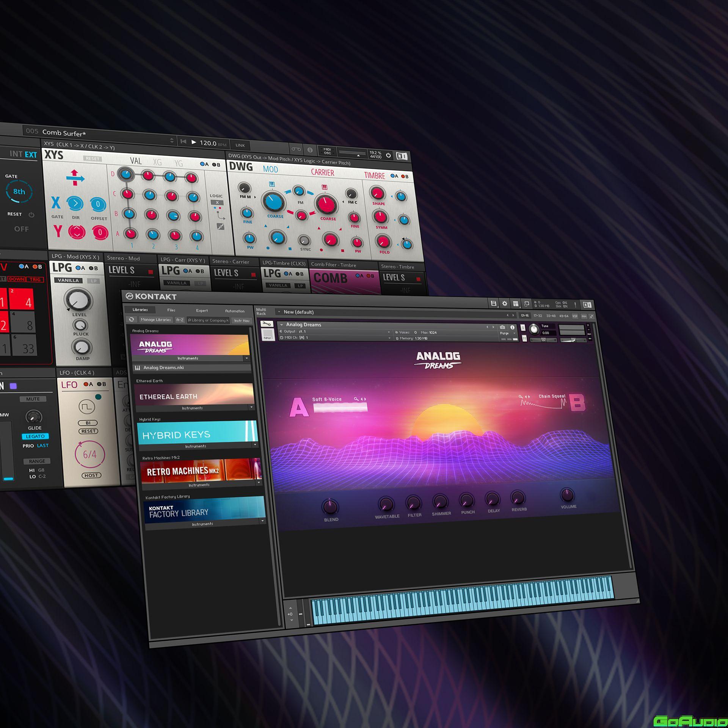Click the Library or Company search field

pos(208,320)
